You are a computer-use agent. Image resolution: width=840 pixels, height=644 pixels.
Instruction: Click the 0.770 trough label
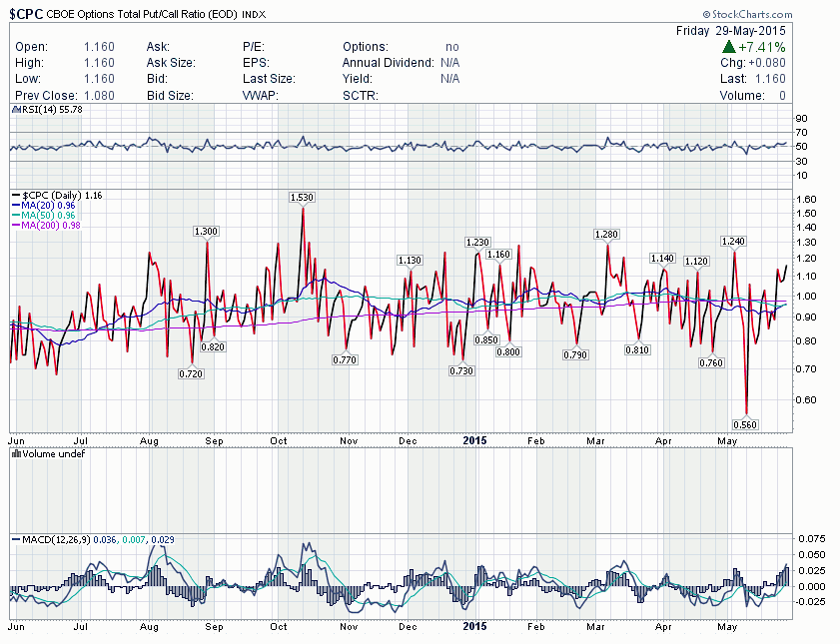tap(345, 360)
